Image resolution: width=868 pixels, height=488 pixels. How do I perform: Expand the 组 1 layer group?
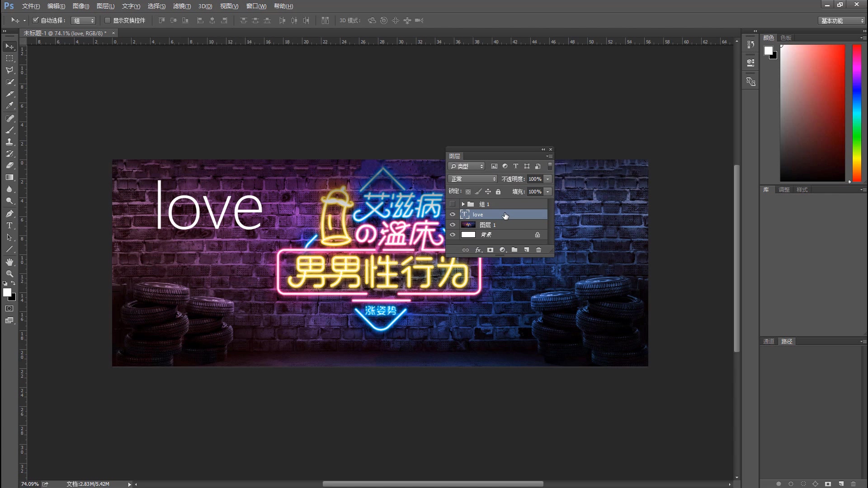pos(463,204)
